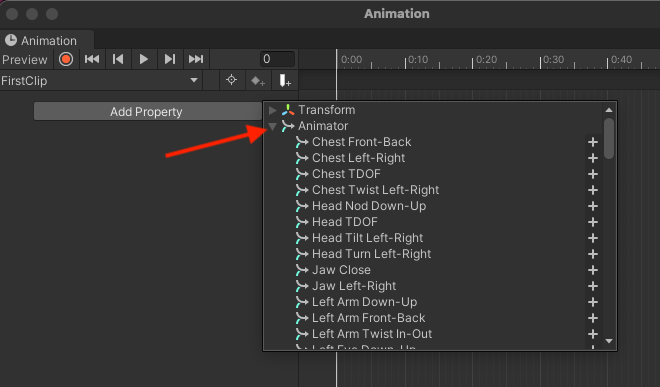The width and height of the screenshot is (660, 387).
Task: Step to the next keyframe
Action: 170,59
